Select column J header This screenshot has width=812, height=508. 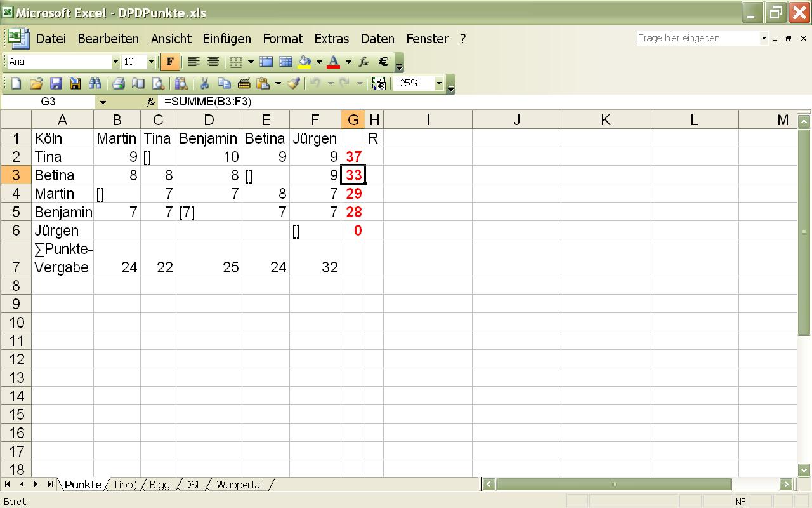516,120
